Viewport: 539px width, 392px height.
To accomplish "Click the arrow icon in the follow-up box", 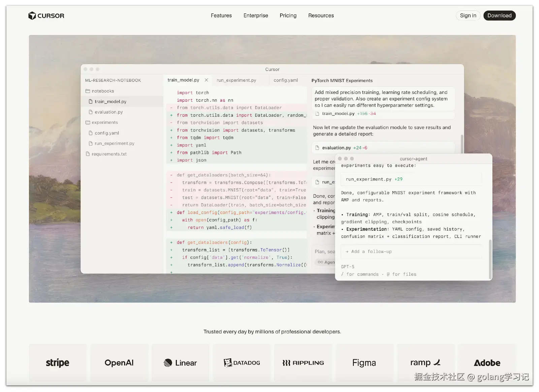I will tap(347, 252).
